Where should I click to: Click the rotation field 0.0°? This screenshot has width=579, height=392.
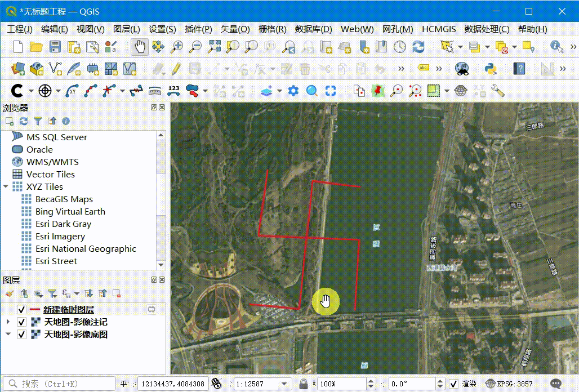(412, 384)
